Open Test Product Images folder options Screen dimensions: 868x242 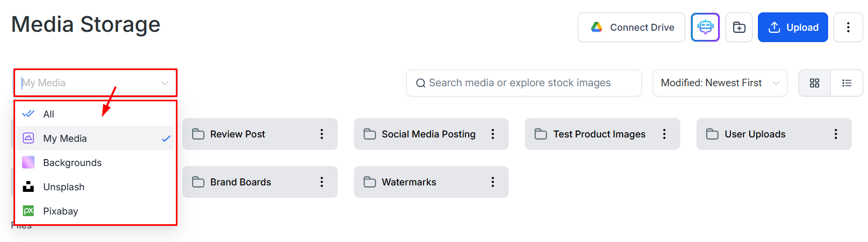tap(664, 134)
